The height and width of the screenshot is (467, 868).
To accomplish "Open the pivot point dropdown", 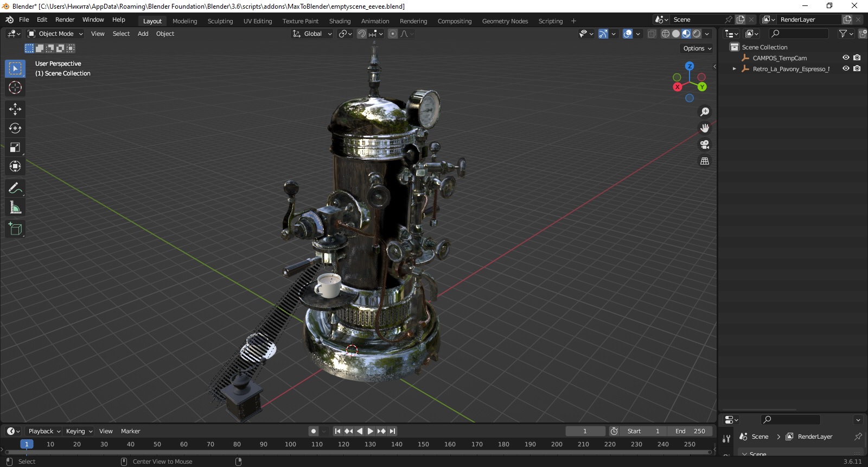I will pyautogui.click(x=346, y=34).
